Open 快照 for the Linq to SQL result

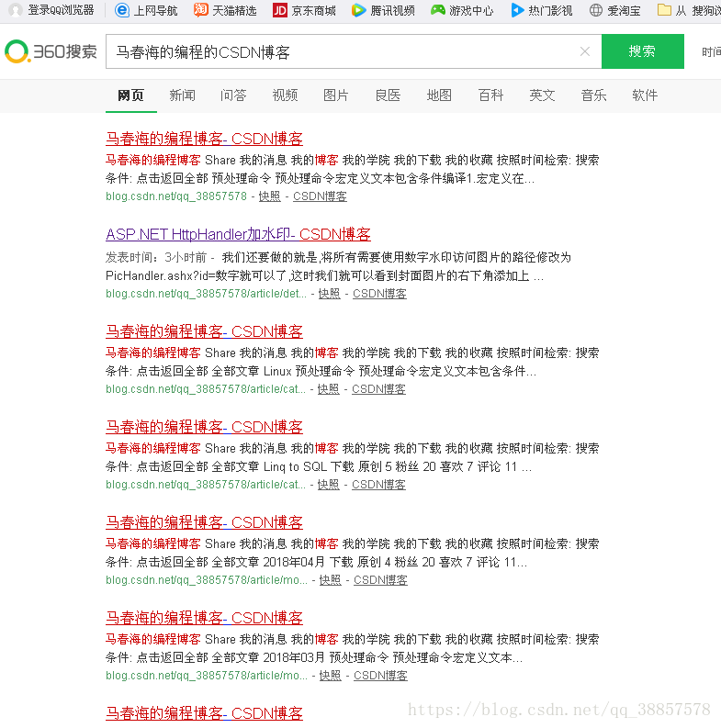(329, 485)
